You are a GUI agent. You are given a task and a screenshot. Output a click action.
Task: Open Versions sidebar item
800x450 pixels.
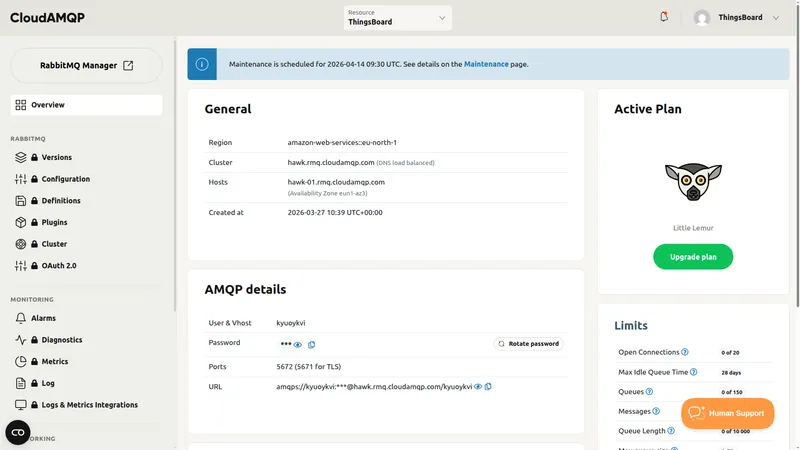click(x=56, y=157)
